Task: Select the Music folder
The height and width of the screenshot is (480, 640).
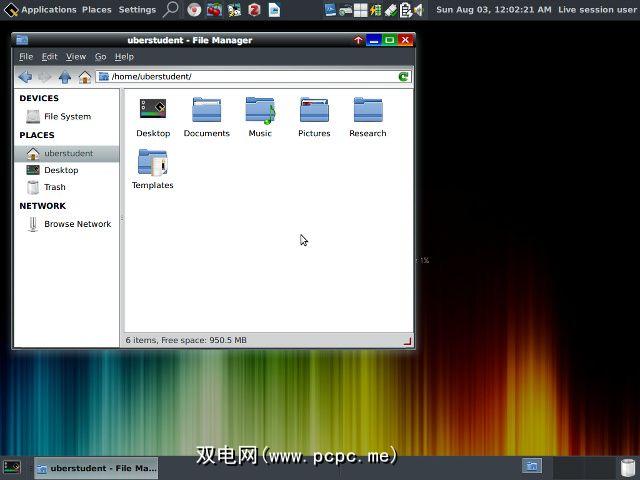Action: tap(260, 118)
